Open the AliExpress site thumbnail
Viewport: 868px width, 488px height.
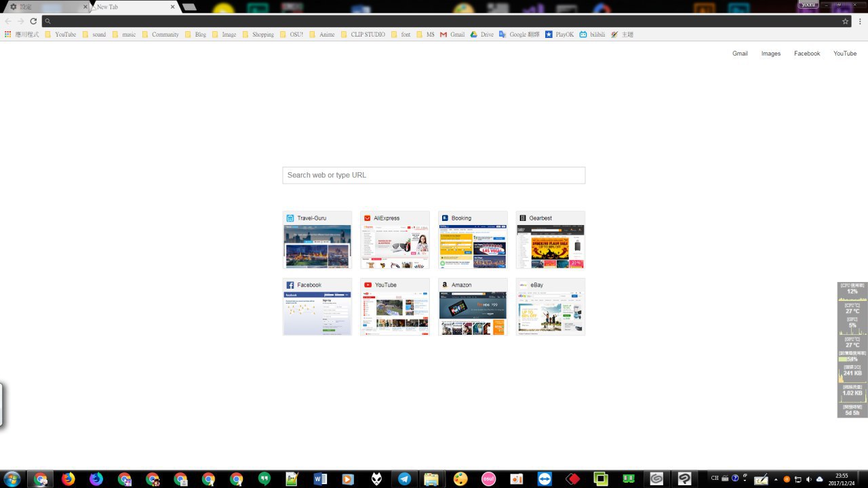[395, 240]
